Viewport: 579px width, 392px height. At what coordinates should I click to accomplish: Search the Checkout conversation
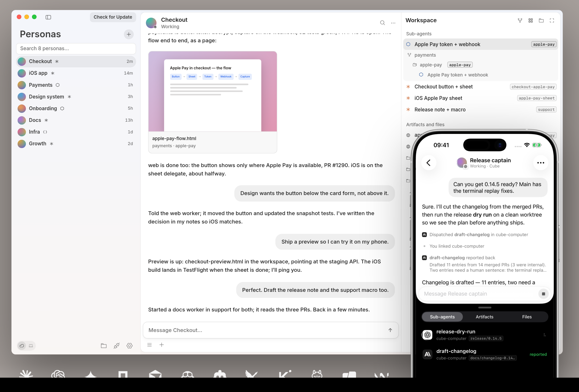(382, 23)
